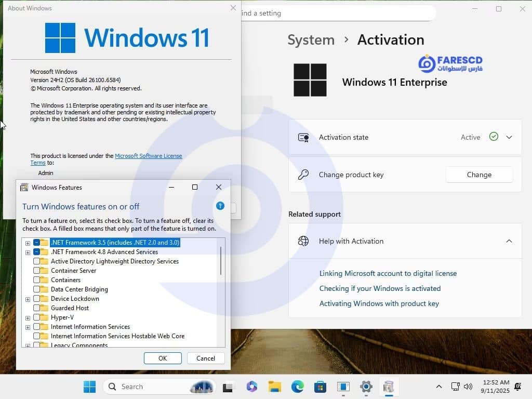Show hidden system tray icons
The height and width of the screenshot is (399, 532).
(x=438, y=387)
